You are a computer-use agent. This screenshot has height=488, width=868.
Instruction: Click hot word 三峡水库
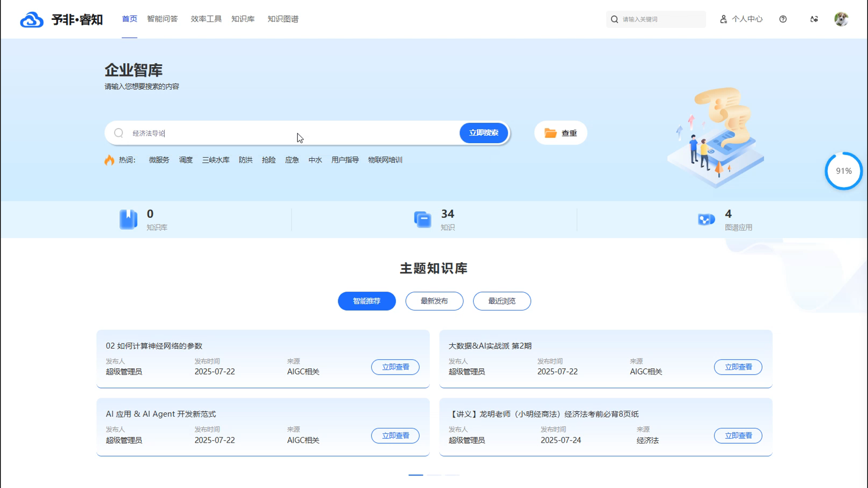[x=216, y=160]
